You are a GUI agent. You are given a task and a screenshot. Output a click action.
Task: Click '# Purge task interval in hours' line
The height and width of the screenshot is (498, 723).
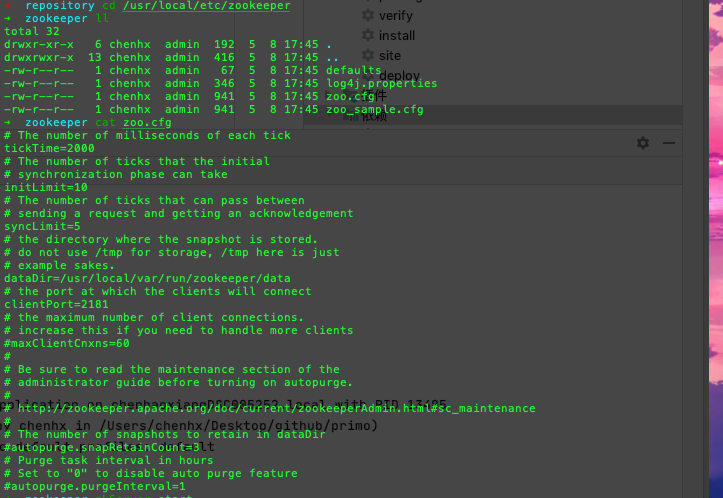coord(109,460)
